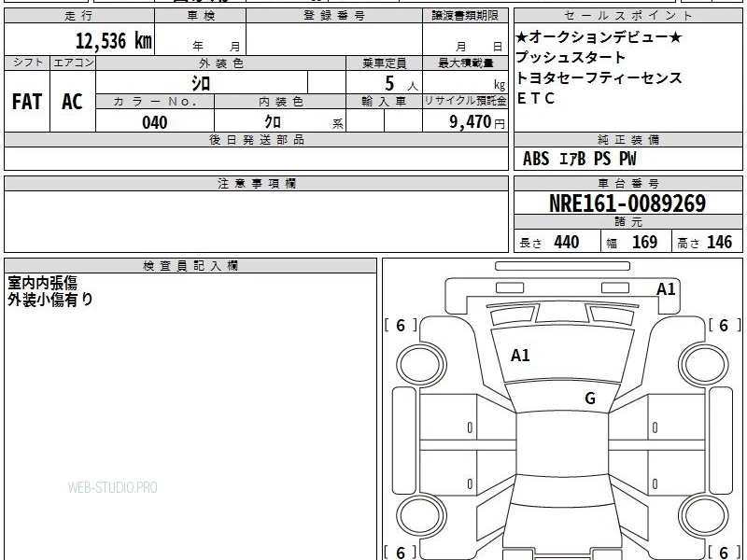
Task: Select the シフト label
Action: point(27,63)
